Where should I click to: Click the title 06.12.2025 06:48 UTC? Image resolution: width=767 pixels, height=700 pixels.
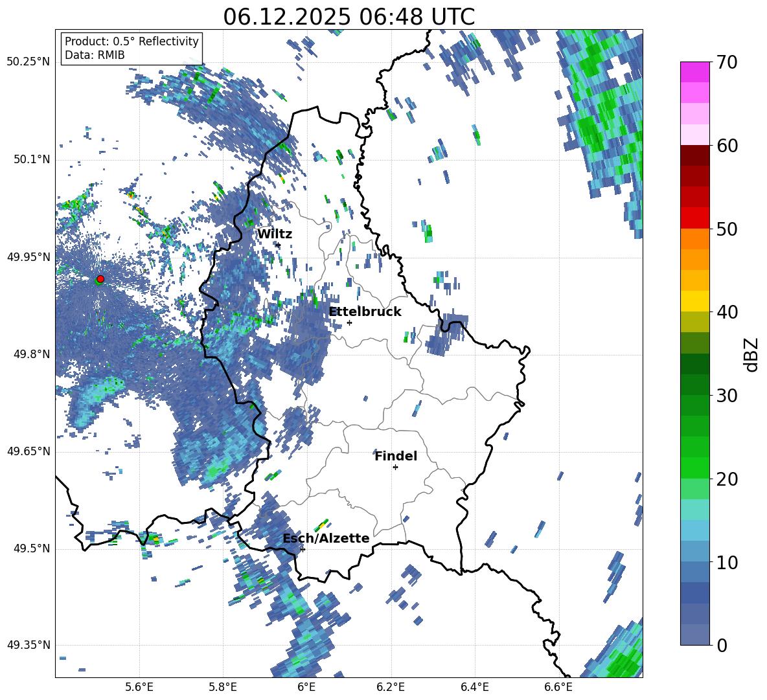click(349, 17)
